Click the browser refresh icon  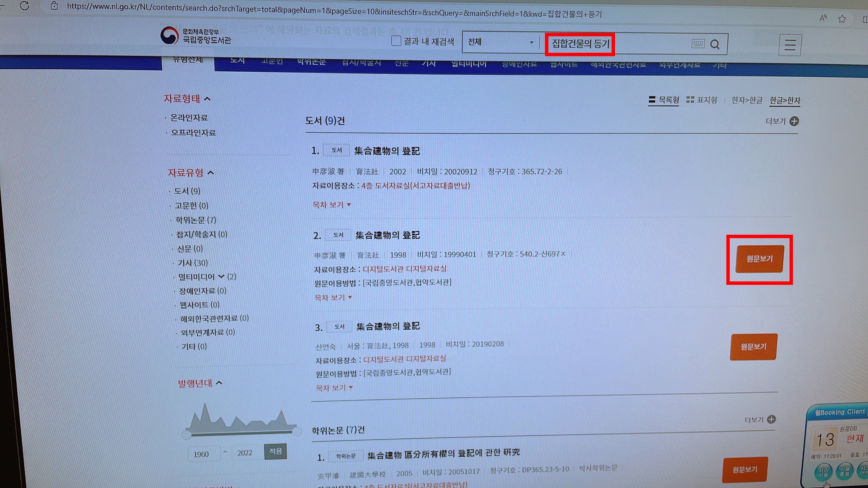24,5
